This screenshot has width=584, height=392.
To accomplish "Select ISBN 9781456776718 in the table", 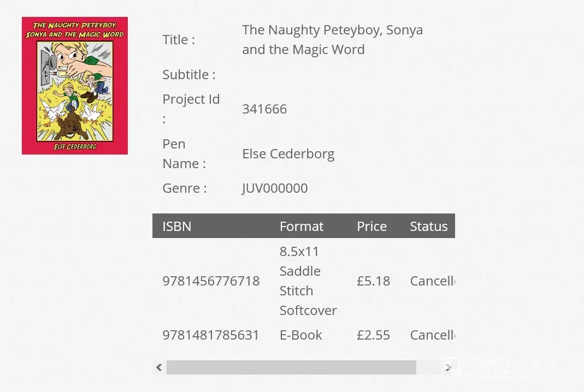I will 211,281.
